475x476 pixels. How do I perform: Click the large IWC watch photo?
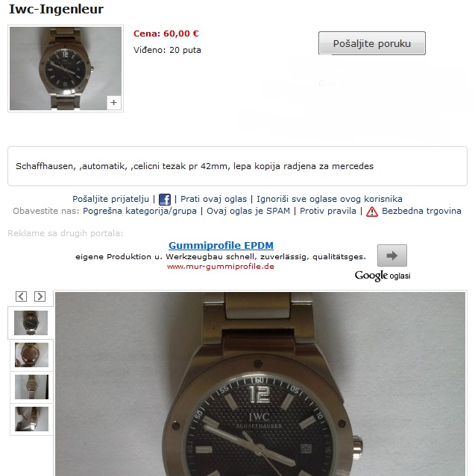point(260,384)
